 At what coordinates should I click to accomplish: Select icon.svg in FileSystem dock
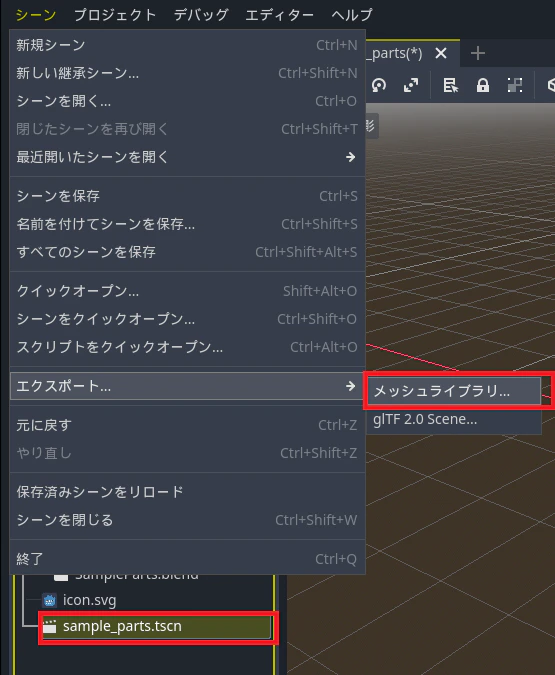90,600
